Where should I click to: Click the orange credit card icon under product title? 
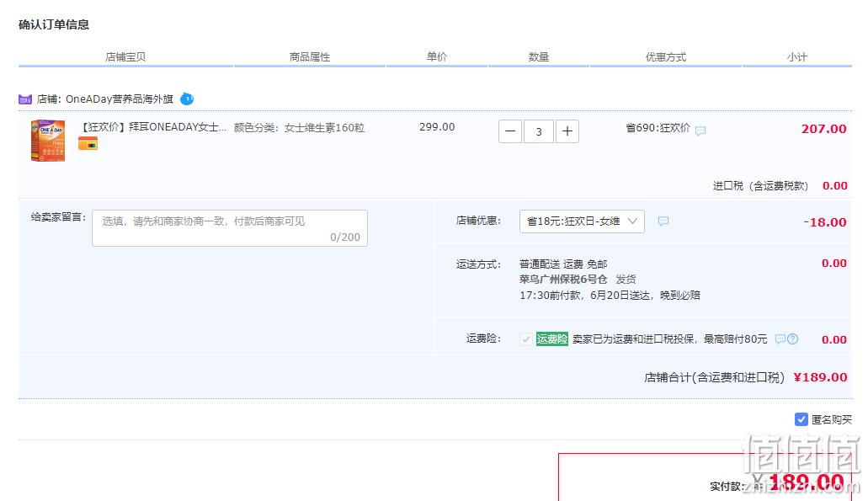[88, 144]
